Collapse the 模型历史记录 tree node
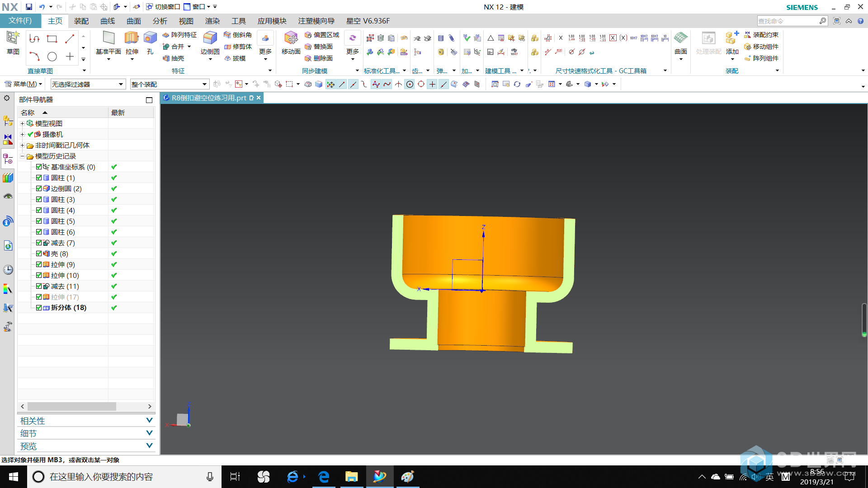 click(x=22, y=156)
